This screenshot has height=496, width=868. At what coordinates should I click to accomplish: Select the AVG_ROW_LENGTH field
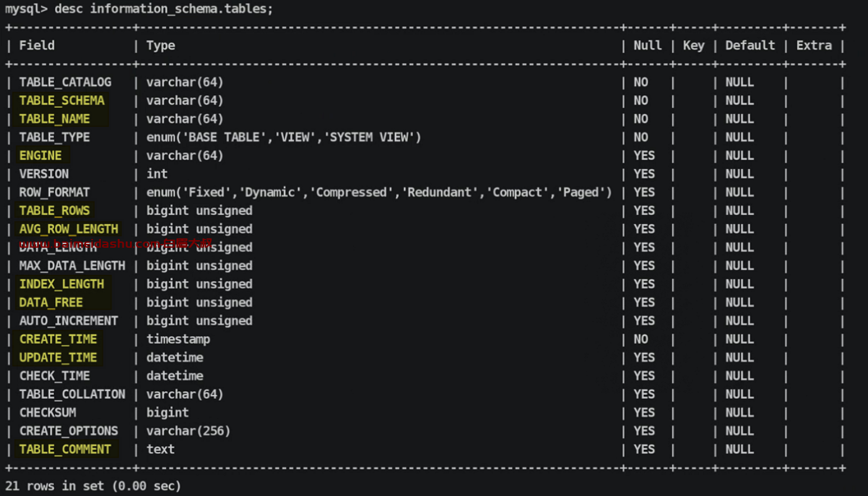69,229
